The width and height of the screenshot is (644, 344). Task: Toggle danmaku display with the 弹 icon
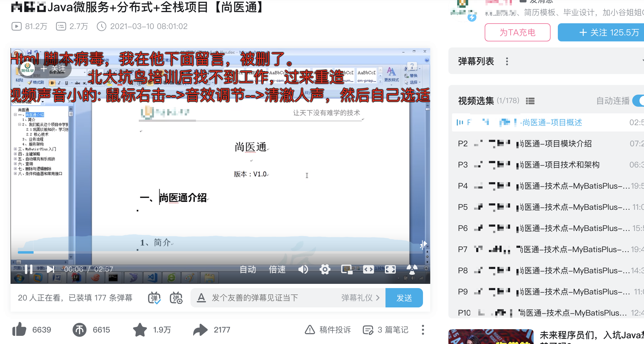(154, 298)
